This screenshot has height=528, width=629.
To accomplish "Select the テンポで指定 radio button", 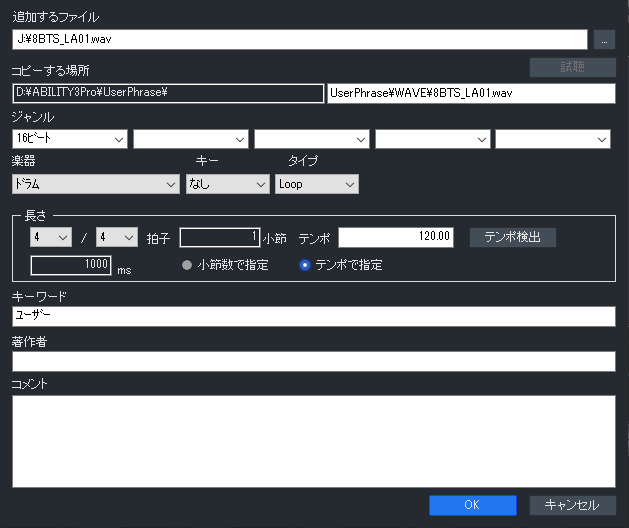I will pyautogui.click(x=306, y=265).
